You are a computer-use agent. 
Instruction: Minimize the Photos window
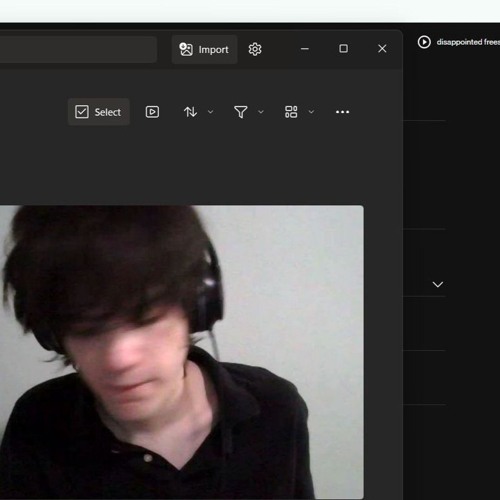305,49
